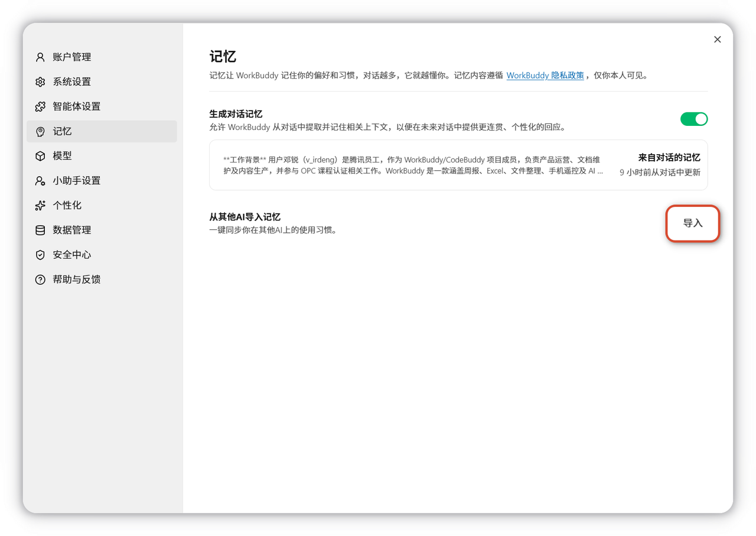Open the WorkBuddy 隐私政策 link
The image size is (756, 536).
545,76
